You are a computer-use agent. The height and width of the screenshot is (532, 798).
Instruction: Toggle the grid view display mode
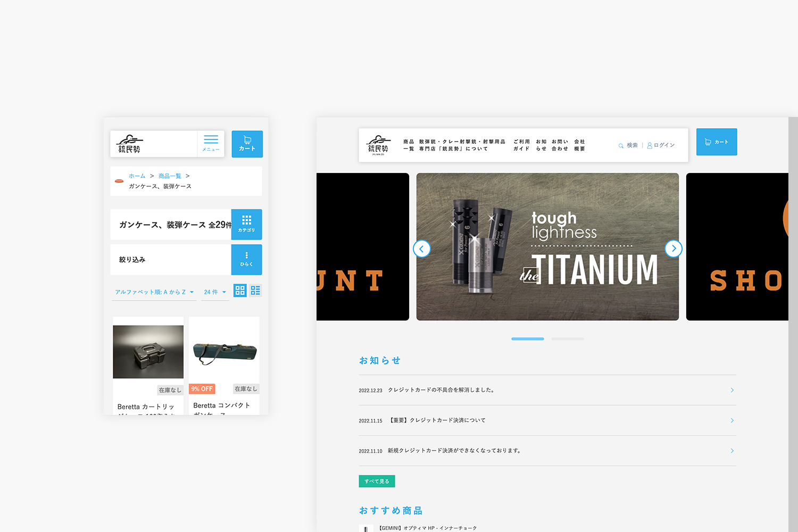coord(239,290)
